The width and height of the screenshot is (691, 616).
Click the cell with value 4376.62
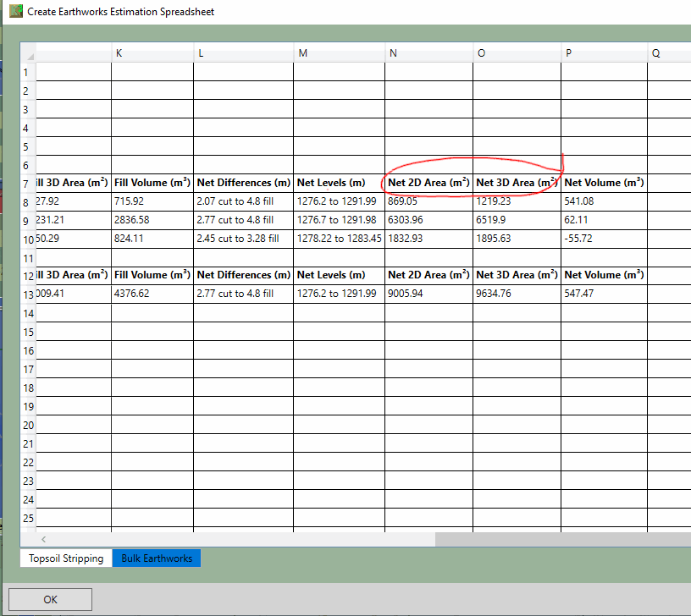tap(152, 294)
